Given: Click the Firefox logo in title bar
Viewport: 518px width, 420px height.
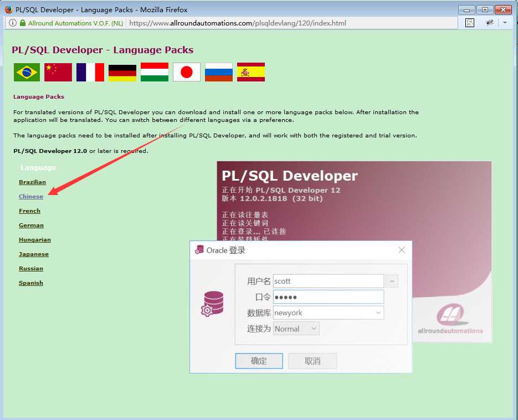Looking at the screenshot, I should coord(9,9).
